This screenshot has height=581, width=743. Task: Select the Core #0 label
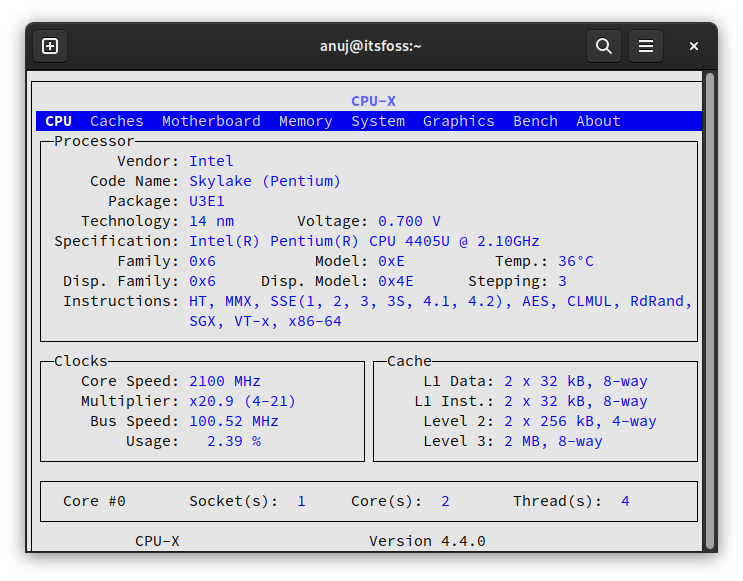(x=94, y=501)
